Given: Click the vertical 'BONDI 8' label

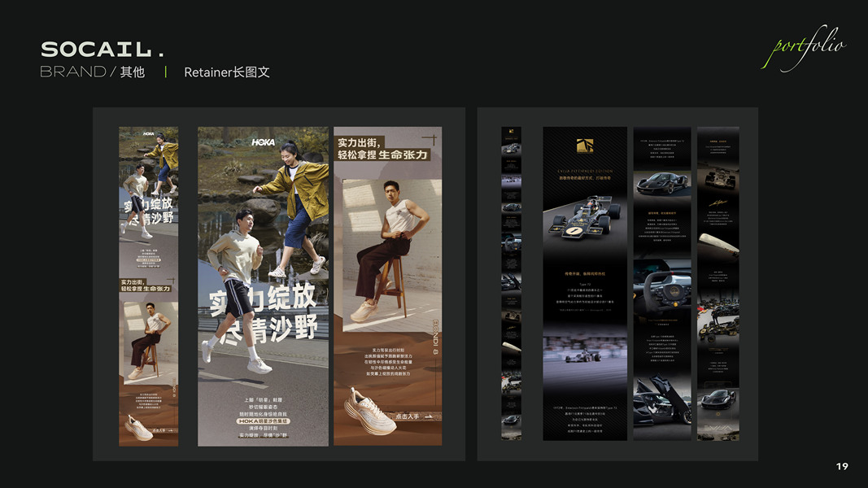Looking at the screenshot, I should click(x=435, y=337).
